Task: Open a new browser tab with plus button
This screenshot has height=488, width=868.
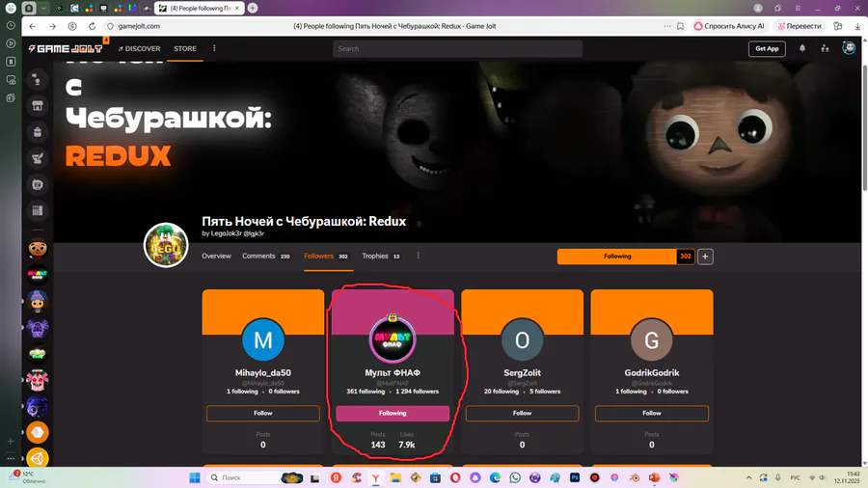Action: click(x=253, y=8)
